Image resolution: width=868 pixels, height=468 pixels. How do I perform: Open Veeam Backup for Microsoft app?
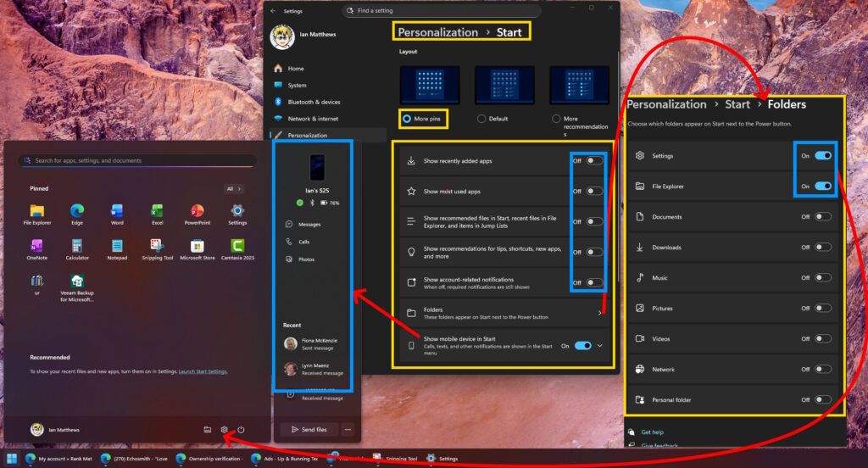[77, 287]
